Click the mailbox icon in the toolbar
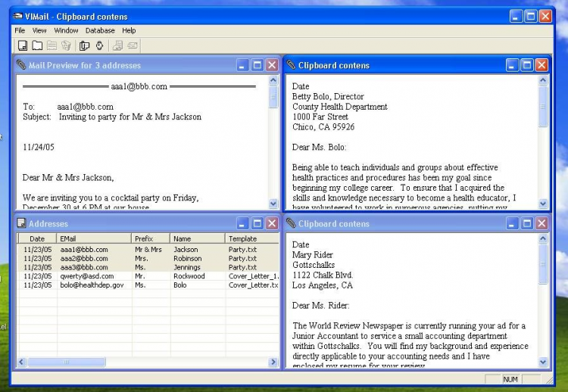 click(x=84, y=46)
